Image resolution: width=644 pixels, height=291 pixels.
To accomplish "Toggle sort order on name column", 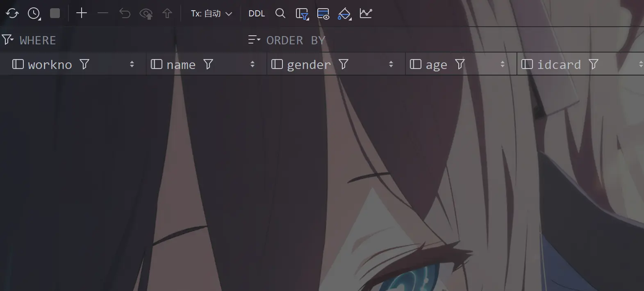I will [253, 64].
